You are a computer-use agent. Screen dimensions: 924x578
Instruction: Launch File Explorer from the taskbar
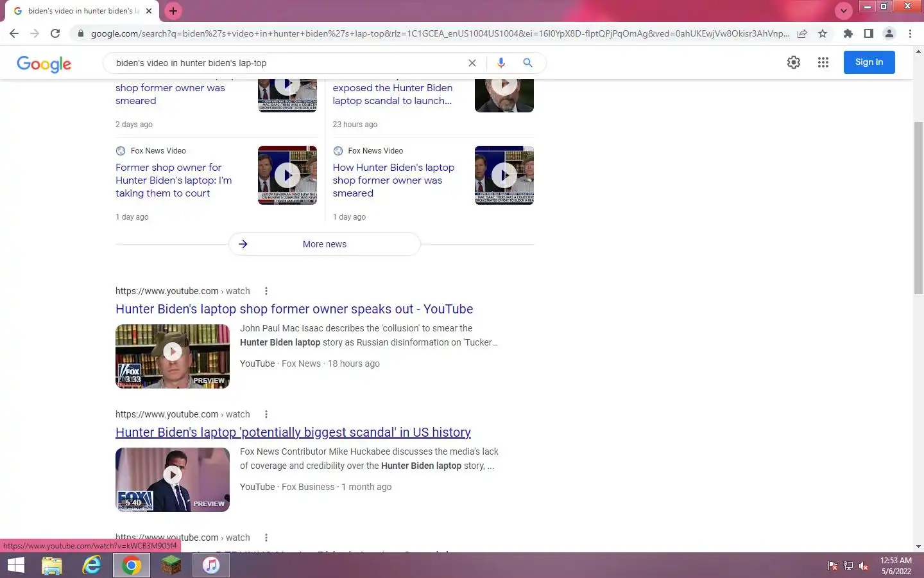pos(52,565)
